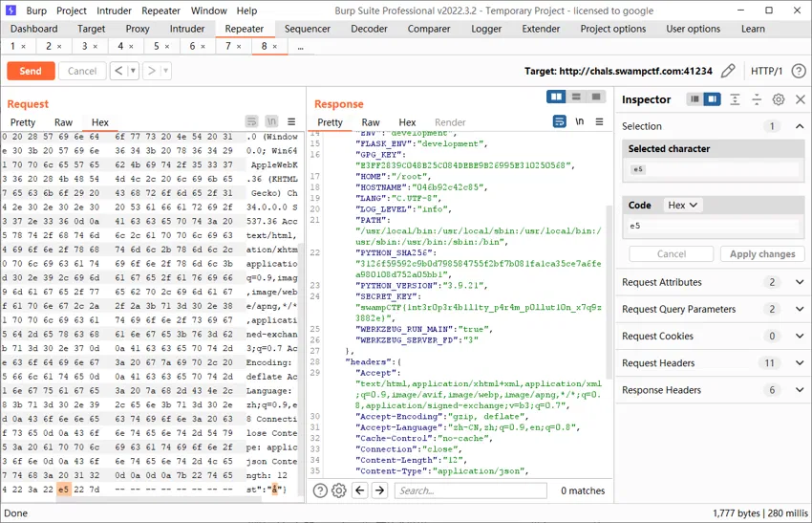Open the Decoder tab

point(369,29)
